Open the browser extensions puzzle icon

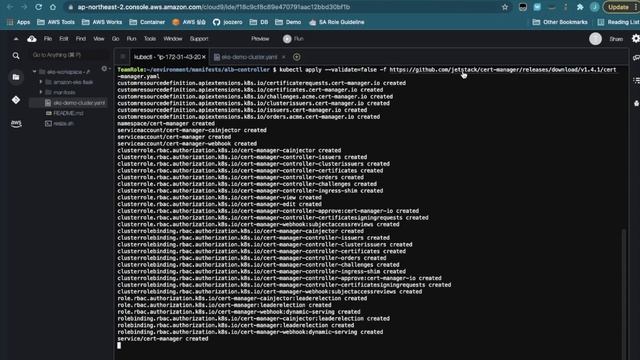(580, 7)
